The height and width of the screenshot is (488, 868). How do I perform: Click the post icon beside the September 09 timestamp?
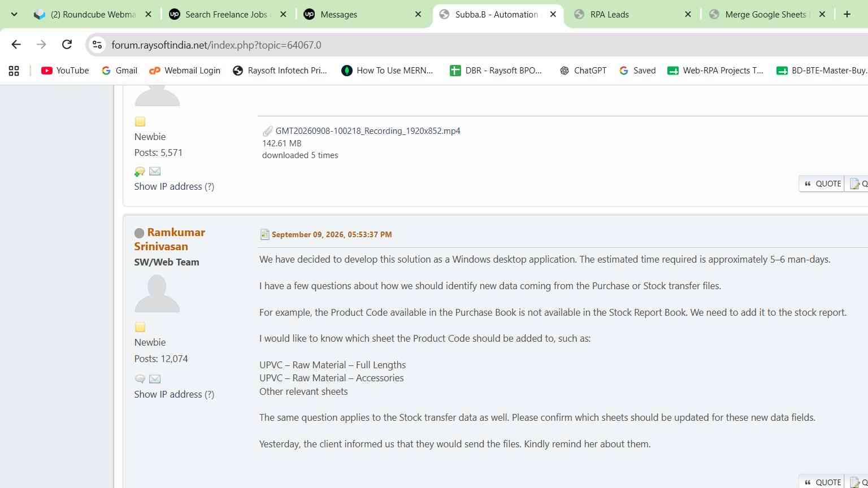pos(264,234)
